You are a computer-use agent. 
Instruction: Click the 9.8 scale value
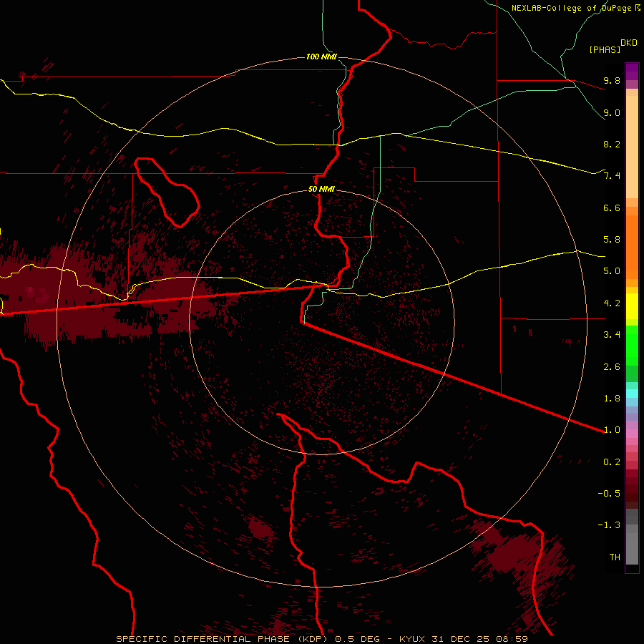point(612,80)
